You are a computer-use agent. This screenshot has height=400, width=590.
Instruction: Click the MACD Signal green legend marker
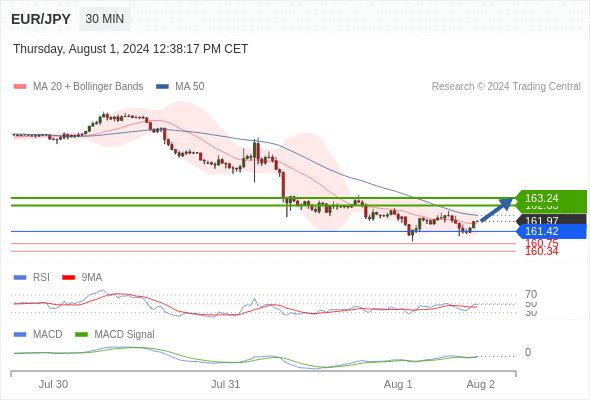pyautogui.click(x=81, y=335)
